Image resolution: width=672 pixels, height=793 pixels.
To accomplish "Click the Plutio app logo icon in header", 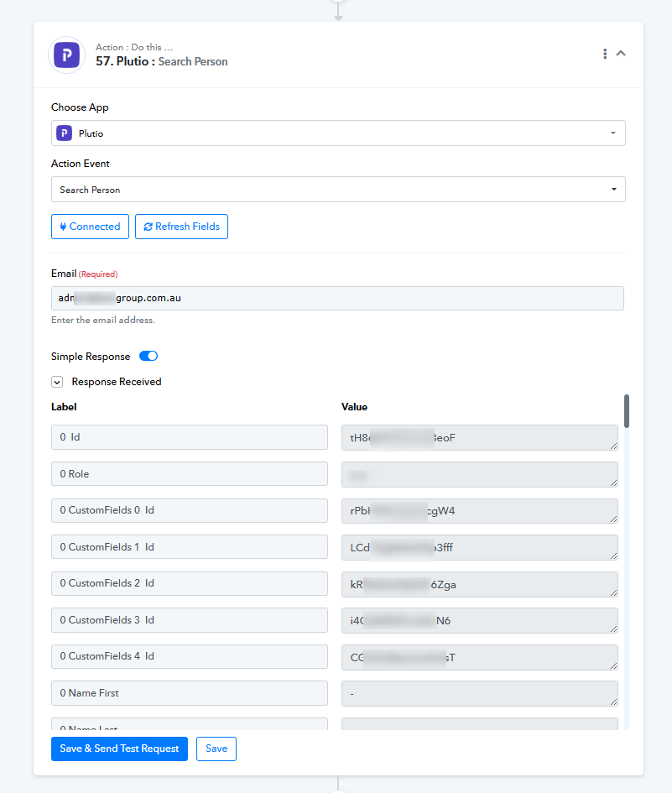I will pyautogui.click(x=66, y=55).
